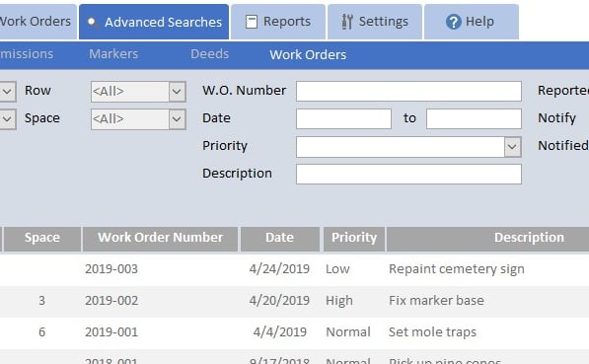Screen dimensions: 589x364
Task: Click the Repaint cemetery sign description
Action: [x=457, y=269]
